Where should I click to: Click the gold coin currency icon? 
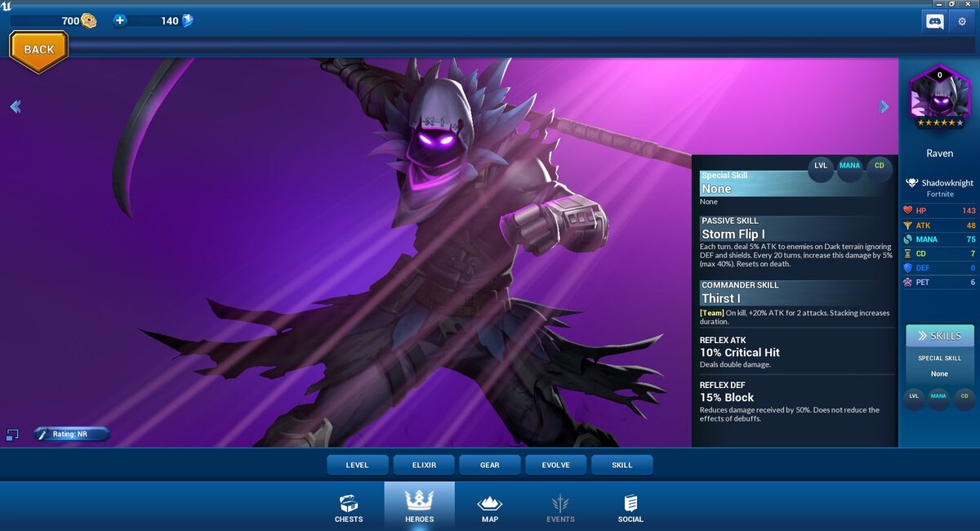88,20
